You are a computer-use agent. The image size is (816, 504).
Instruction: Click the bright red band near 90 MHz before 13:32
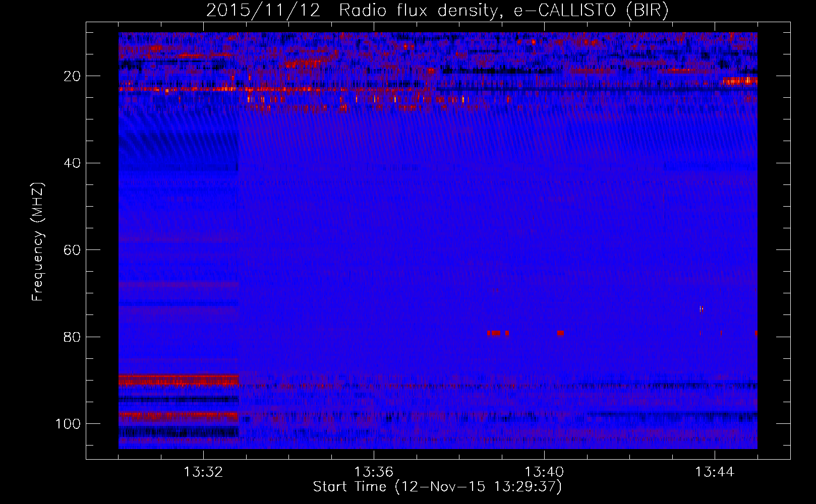tap(179, 381)
